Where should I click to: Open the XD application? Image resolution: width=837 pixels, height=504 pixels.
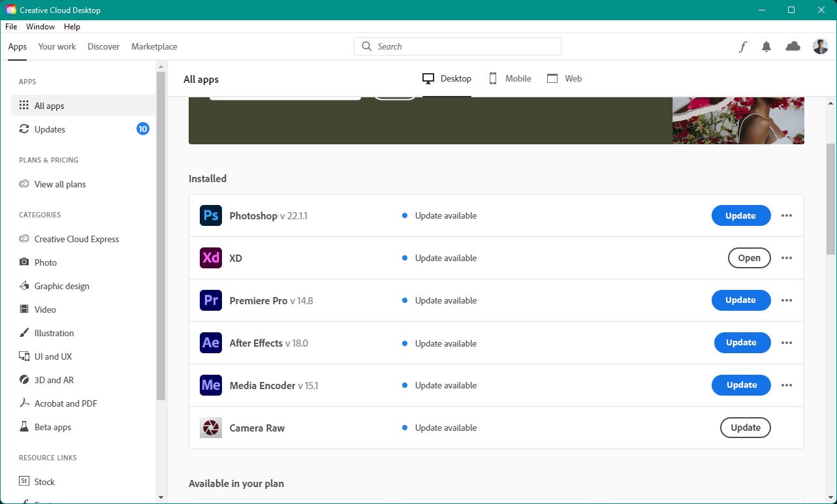click(x=749, y=258)
